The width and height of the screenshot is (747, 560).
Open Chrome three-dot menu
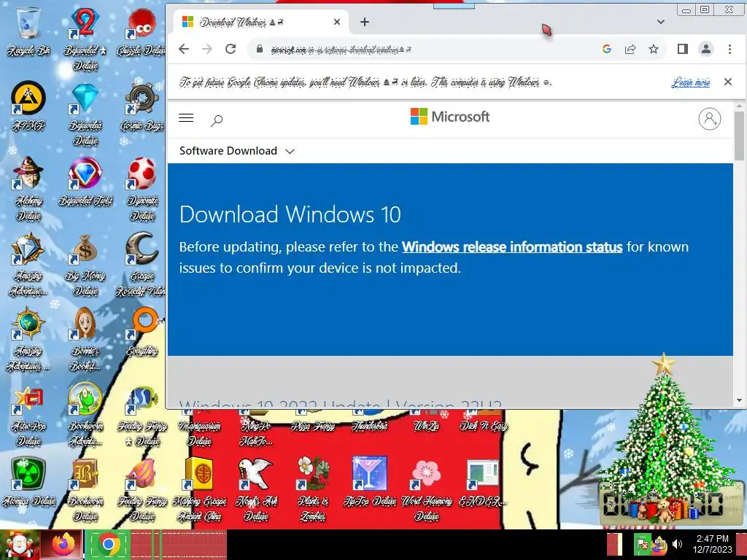coord(729,49)
